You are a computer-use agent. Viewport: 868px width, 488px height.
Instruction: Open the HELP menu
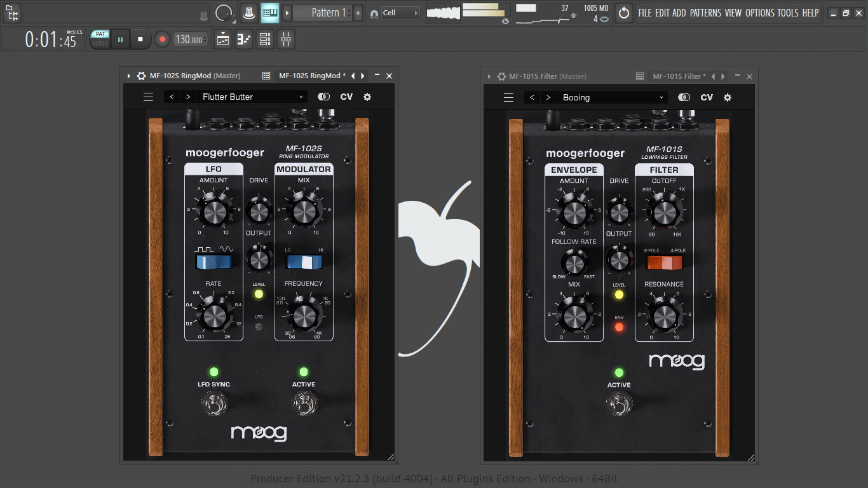coord(811,13)
